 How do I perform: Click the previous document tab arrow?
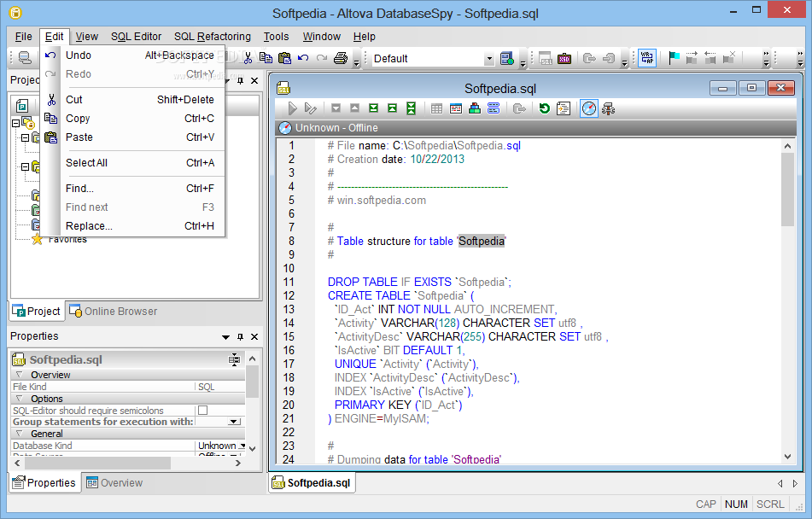click(780, 483)
